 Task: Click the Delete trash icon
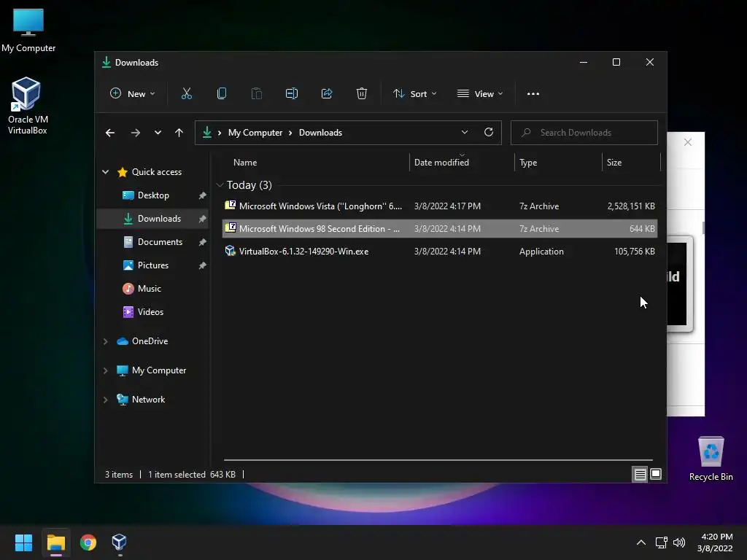(x=362, y=94)
